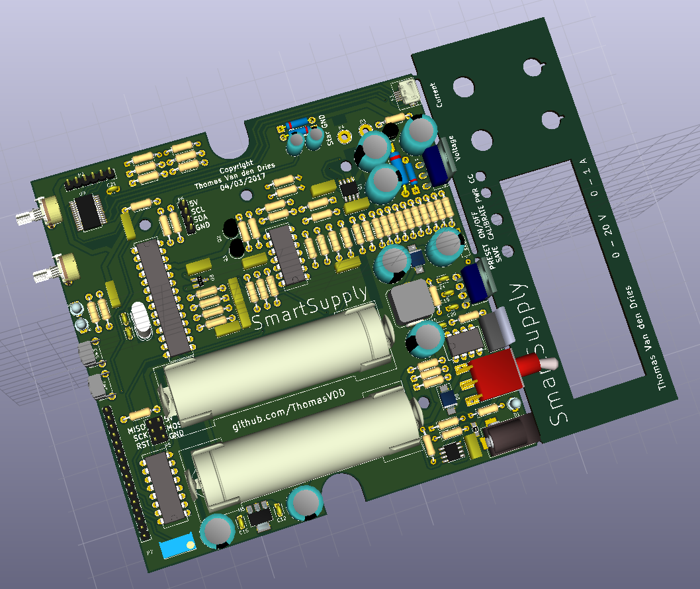Click the large rectangular display cutout in the panel

tap(572, 278)
